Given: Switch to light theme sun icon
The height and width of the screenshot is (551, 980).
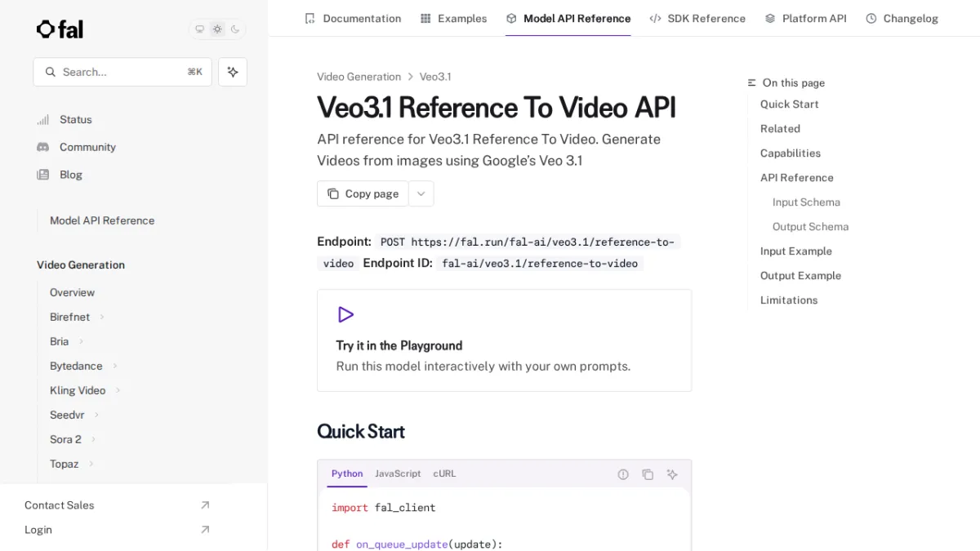Looking at the screenshot, I should pos(217,29).
